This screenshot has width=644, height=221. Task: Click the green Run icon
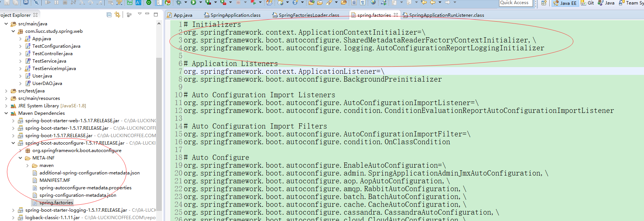coord(193,2)
